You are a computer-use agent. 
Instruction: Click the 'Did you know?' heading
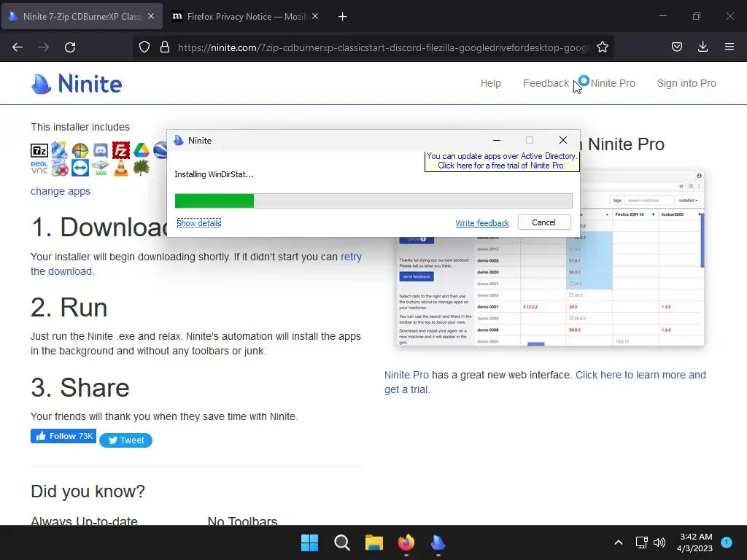[x=88, y=491]
